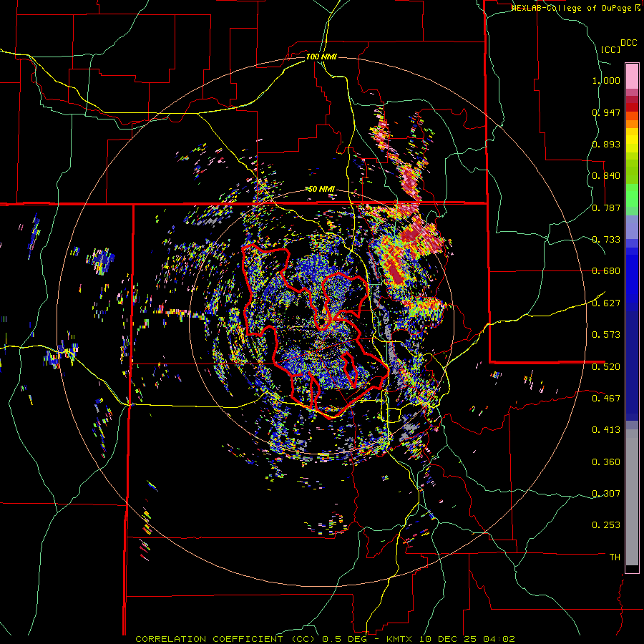Click the 0.5 DEG elevation text
This screenshot has height=644, width=644.
coord(344,639)
